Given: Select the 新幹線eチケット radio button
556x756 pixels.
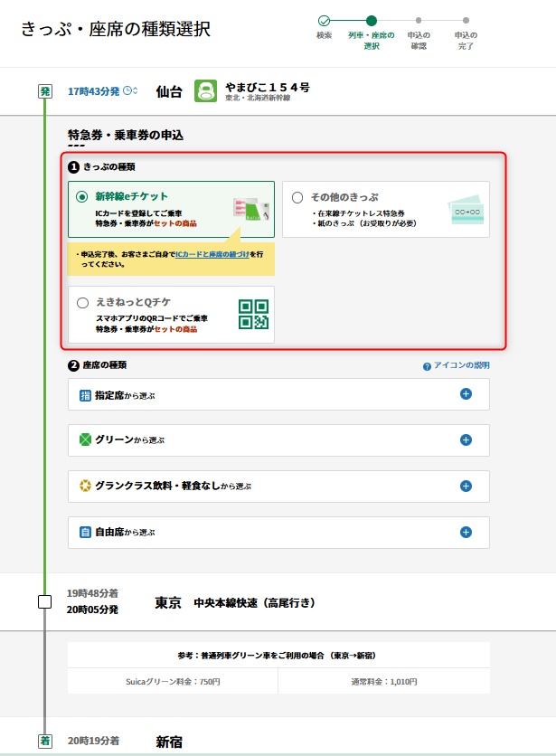Looking at the screenshot, I should pos(82,196).
